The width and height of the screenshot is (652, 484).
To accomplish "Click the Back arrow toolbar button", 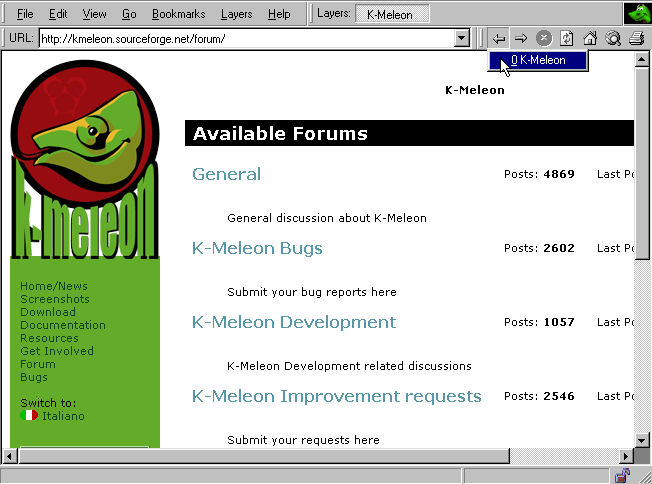I will (x=498, y=38).
